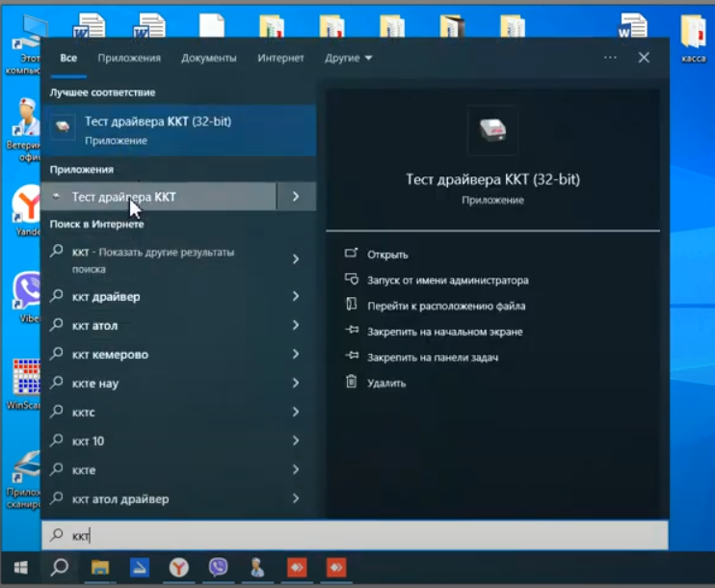This screenshot has width=715, height=588.
Task: Choose 'Запуск от имени администратора'
Action: [x=447, y=281]
